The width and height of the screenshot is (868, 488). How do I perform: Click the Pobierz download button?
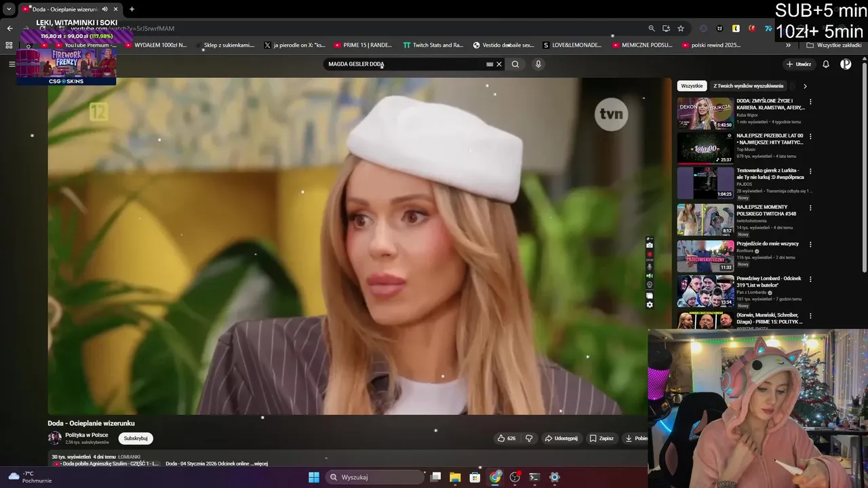[x=636, y=439]
